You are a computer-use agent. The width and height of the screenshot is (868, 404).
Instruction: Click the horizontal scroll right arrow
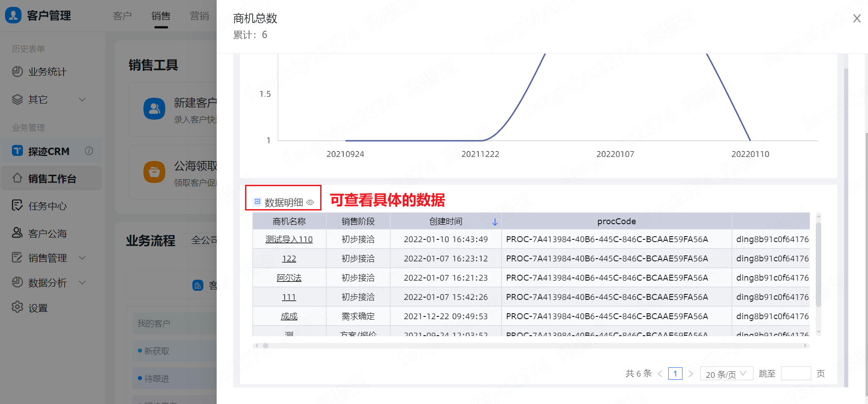pyautogui.click(x=805, y=346)
